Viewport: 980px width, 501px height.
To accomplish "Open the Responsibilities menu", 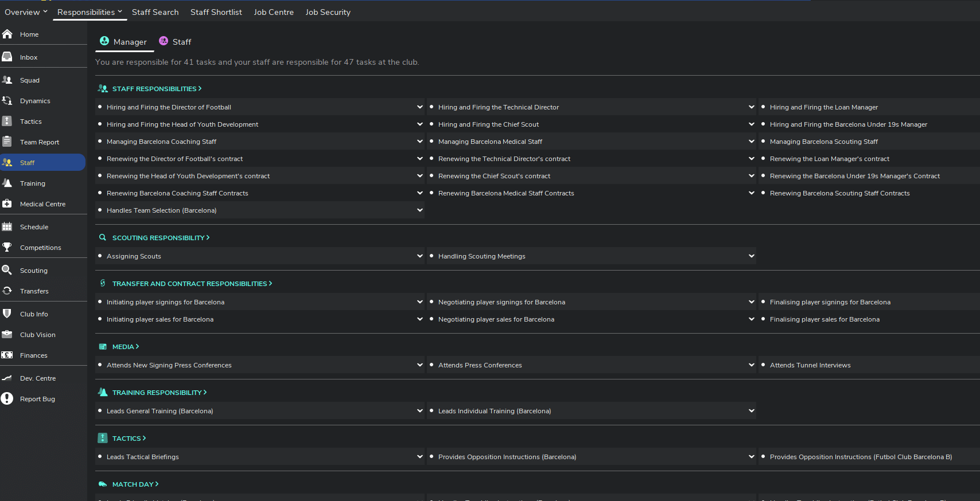I will pos(90,12).
